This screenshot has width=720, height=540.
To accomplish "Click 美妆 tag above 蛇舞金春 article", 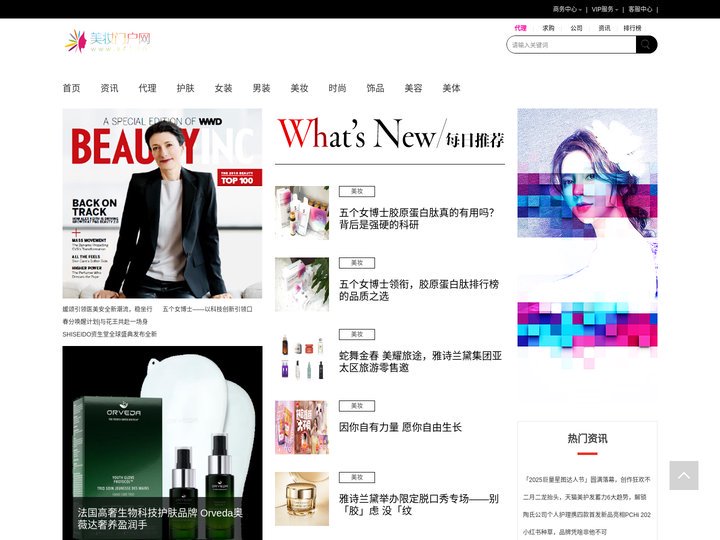I will 357,335.
